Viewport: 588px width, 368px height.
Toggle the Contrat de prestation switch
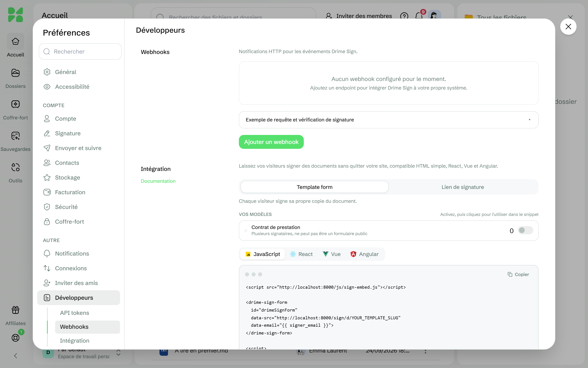[525, 230]
